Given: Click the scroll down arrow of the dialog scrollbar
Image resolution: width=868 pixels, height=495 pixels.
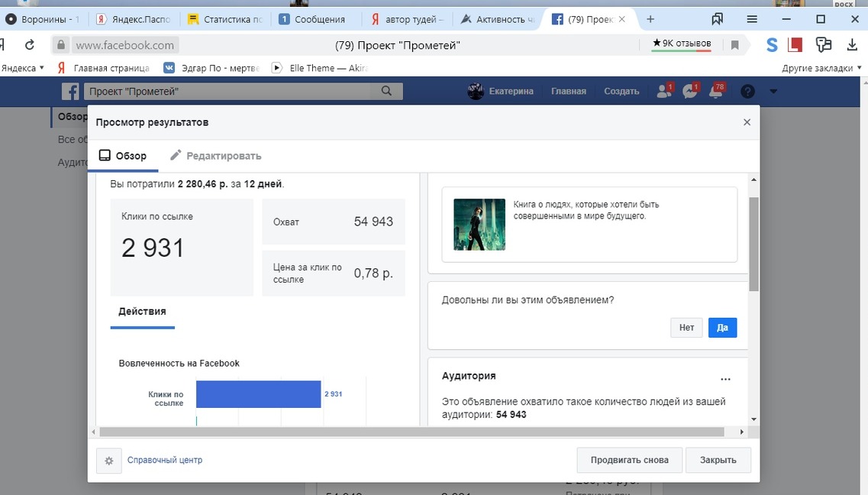Looking at the screenshot, I should coord(753,419).
